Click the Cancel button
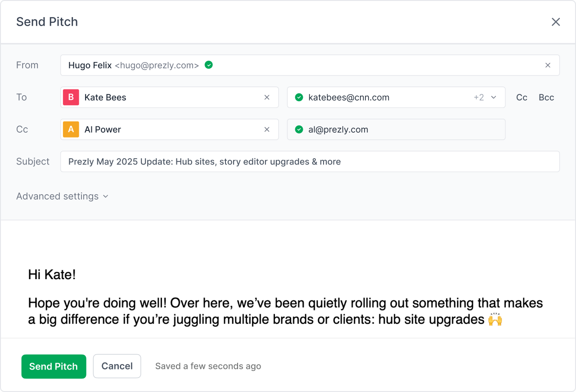The width and height of the screenshot is (576, 392). click(x=117, y=366)
